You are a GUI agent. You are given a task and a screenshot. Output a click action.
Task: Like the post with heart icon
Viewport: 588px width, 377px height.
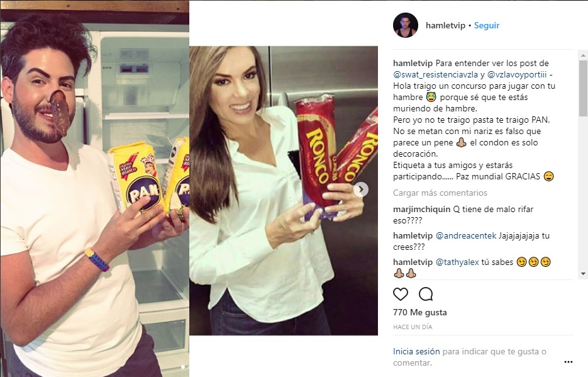401,295
